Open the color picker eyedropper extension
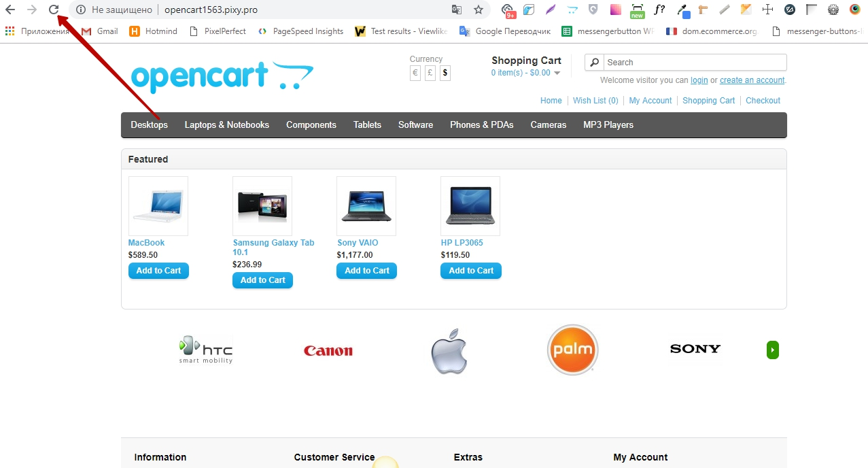 click(x=682, y=10)
